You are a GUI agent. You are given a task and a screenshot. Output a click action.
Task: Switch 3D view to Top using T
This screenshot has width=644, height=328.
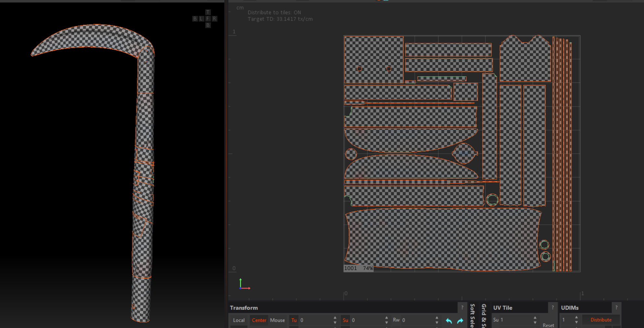(208, 12)
